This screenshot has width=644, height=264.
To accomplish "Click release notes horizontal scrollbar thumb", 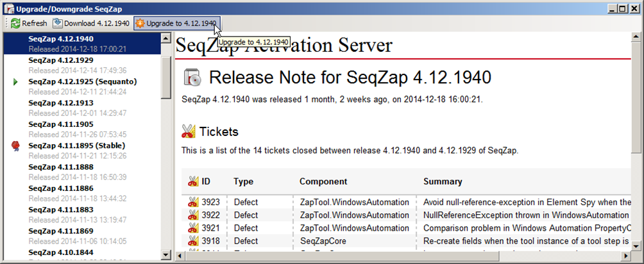I will [342, 256].
